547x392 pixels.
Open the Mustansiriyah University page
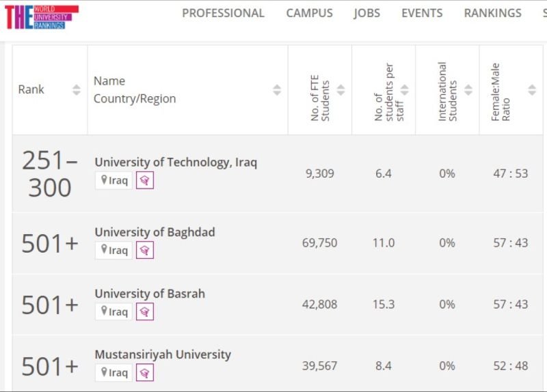click(163, 354)
